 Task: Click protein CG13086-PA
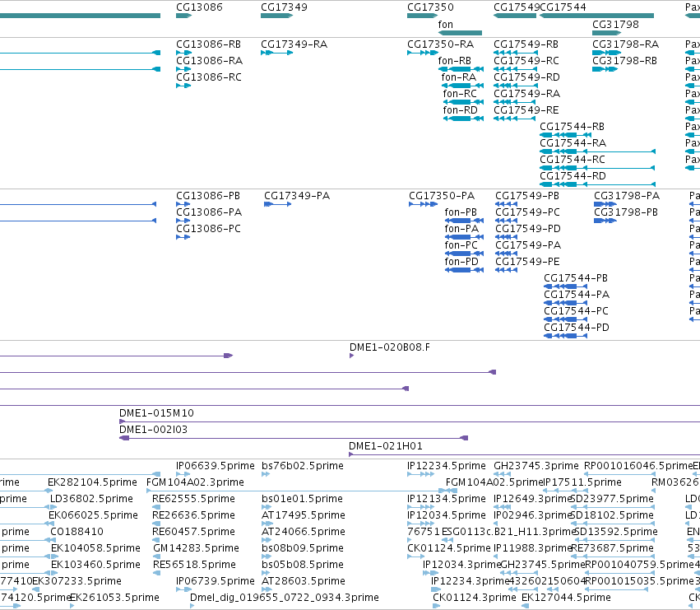pos(209,212)
